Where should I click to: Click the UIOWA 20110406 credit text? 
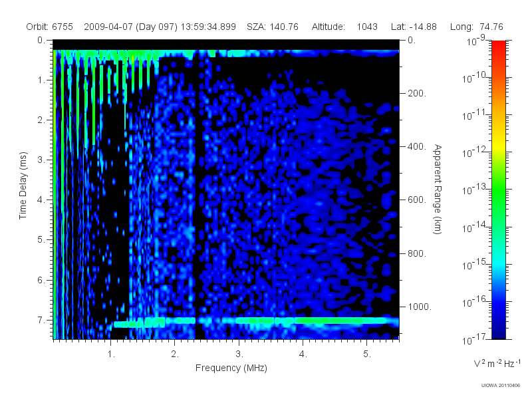tap(501, 386)
